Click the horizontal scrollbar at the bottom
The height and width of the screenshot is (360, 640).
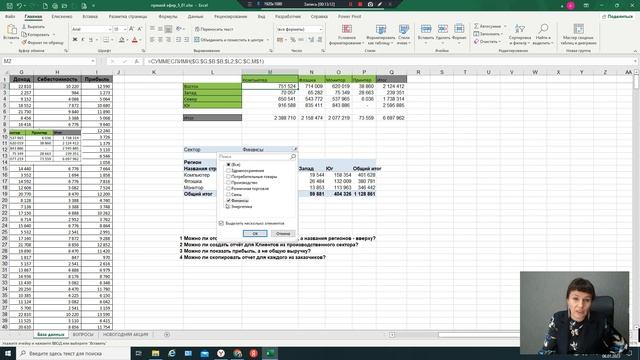tap(479, 335)
